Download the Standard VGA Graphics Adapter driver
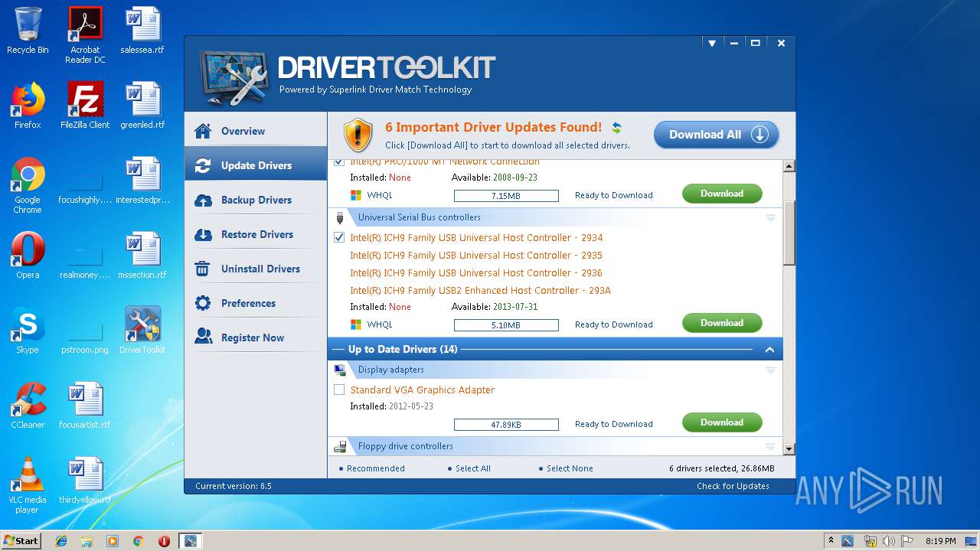 (722, 422)
